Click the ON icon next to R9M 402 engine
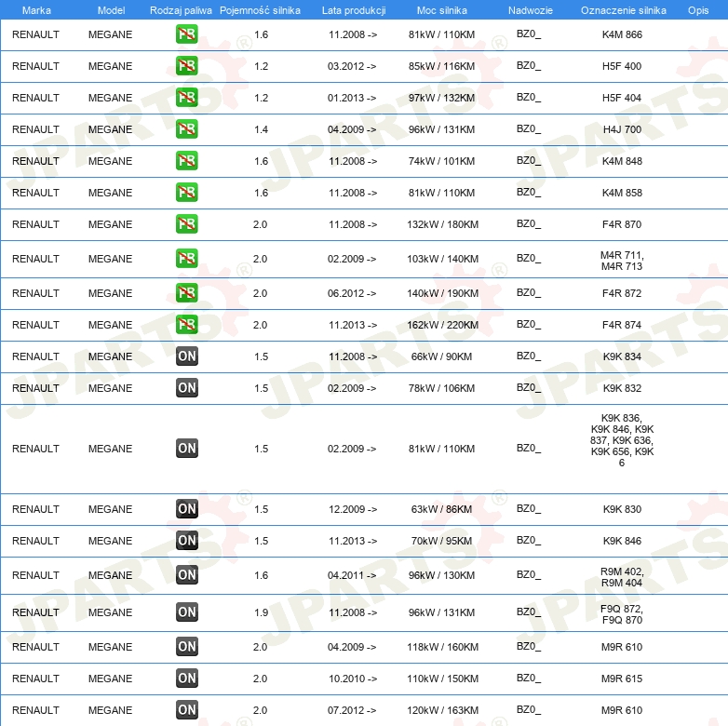 [186, 575]
